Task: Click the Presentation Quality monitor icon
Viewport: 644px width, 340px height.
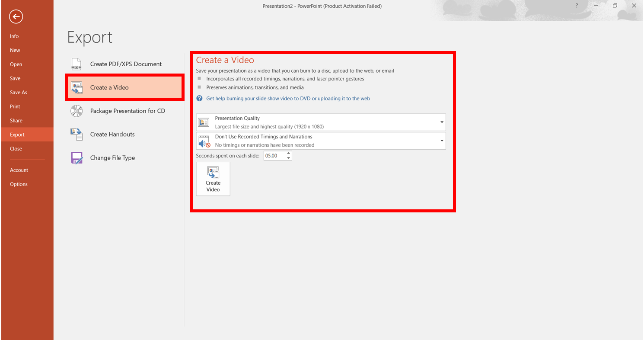Action: pos(203,122)
